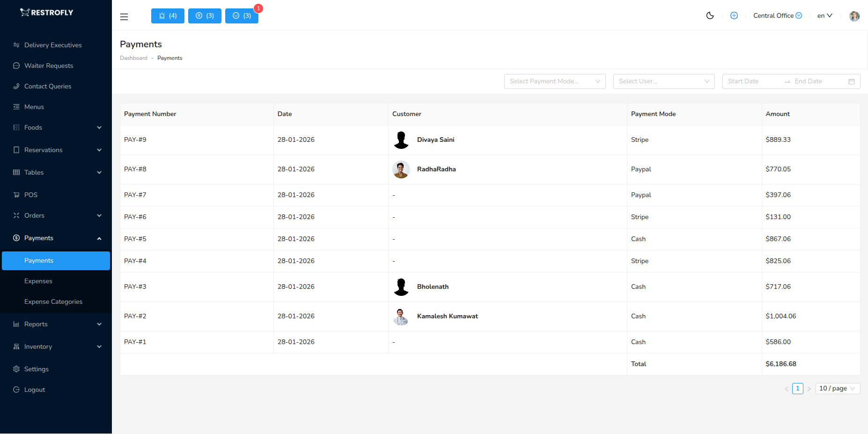The width and height of the screenshot is (868, 434).
Task: Click the delivery orders (4) notification button
Action: [x=167, y=15]
